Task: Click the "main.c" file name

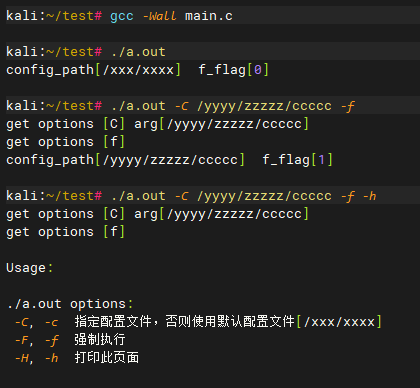Action: (x=209, y=16)
